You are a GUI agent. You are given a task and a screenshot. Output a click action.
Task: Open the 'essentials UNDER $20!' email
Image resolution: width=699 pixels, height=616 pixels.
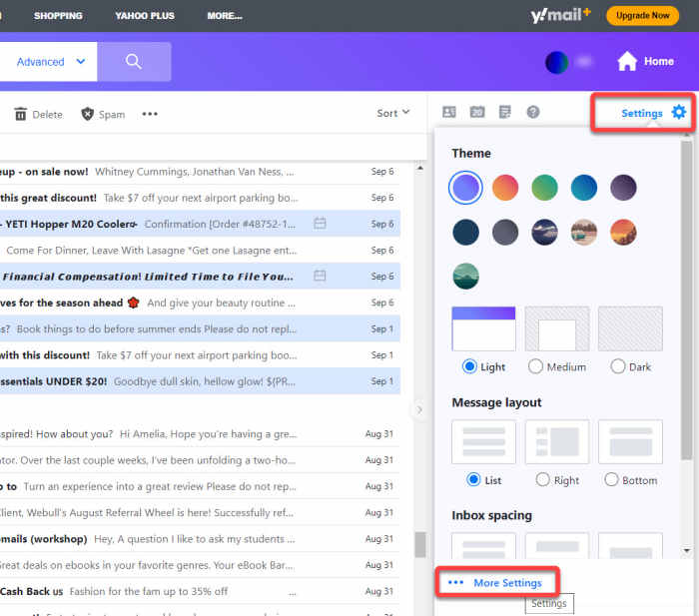(x=200, y=381)
